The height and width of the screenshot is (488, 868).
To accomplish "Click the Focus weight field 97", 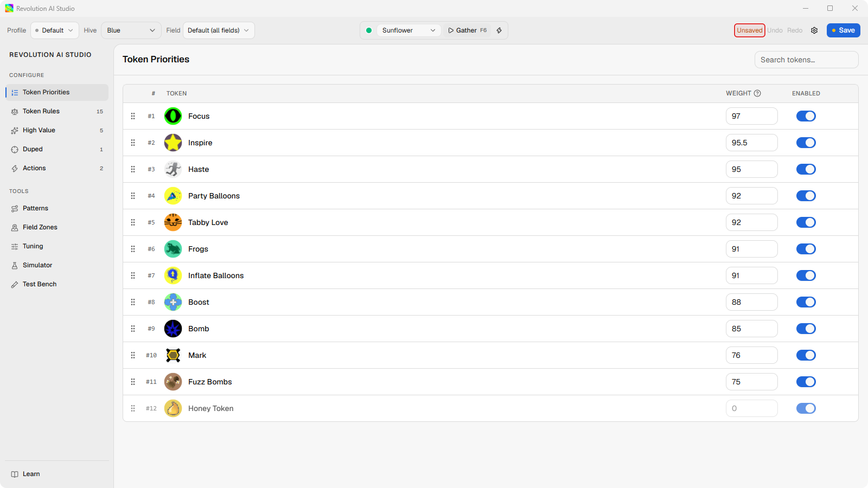I will [x=752, y=116].
